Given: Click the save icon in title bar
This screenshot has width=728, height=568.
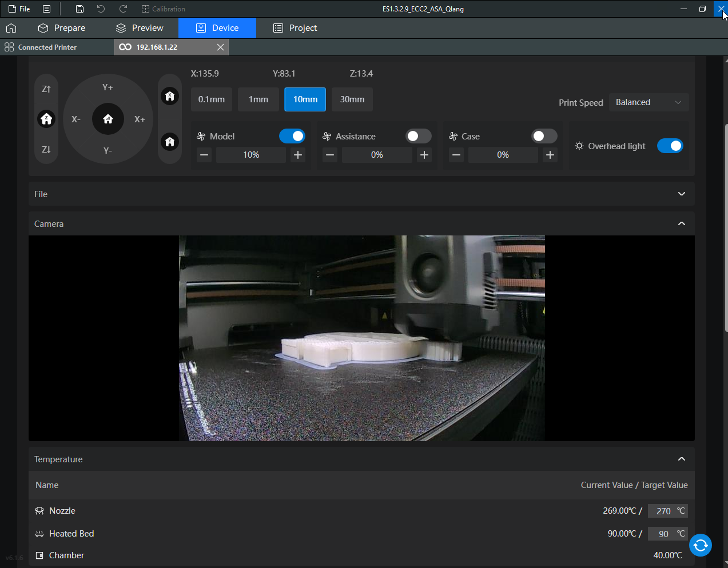Looking at the screenshot, I should point(79,9).
